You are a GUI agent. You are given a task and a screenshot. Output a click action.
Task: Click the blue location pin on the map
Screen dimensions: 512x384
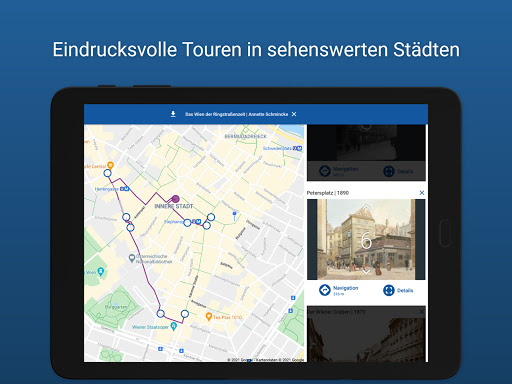click(234, 216)
